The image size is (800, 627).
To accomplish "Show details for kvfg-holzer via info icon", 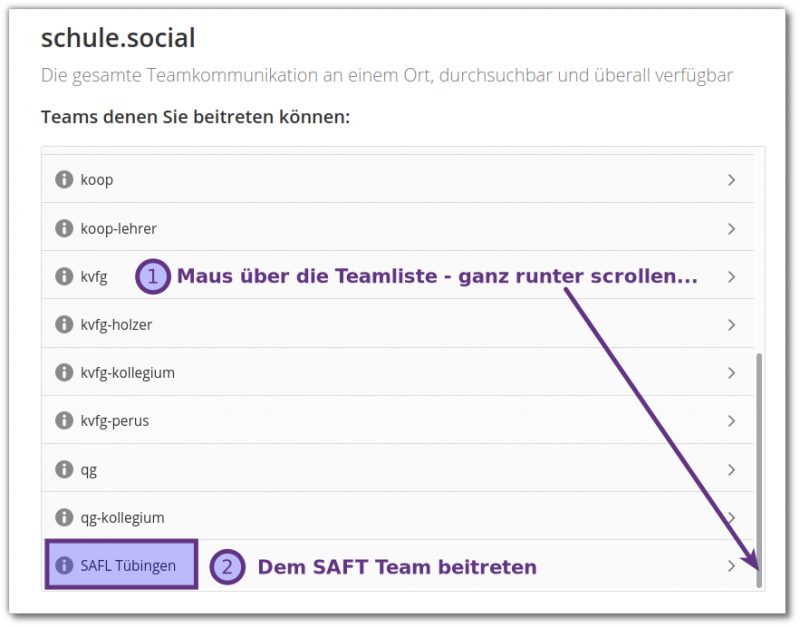I will coord(63,324).
